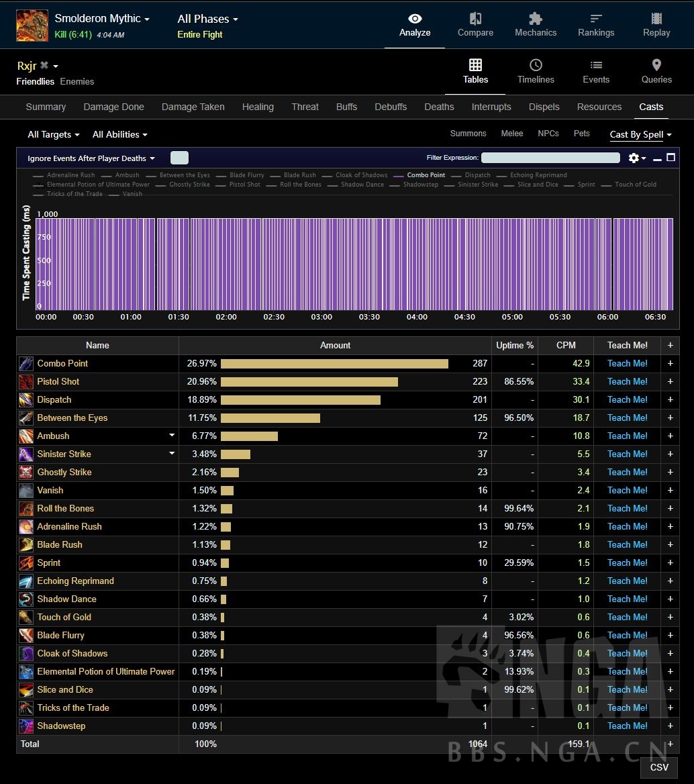Toggle Summons filter option
The width and height of the screenshot is (694, 784).
468,134
